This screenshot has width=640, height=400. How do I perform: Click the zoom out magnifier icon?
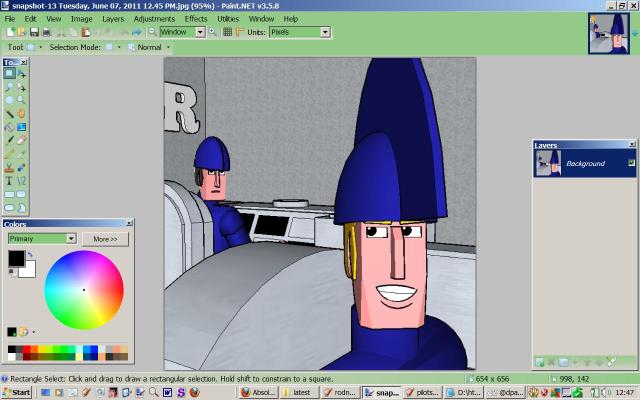click(152, 32)
